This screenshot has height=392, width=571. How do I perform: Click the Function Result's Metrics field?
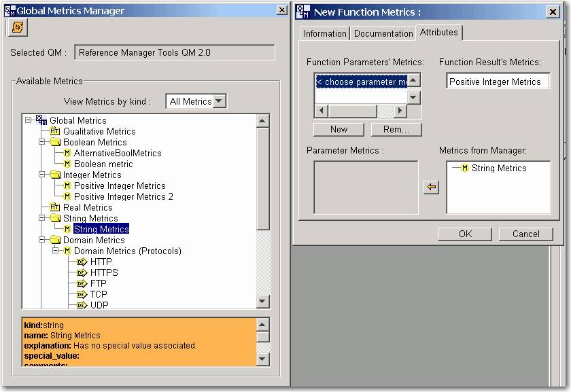[x=498, y=82]
